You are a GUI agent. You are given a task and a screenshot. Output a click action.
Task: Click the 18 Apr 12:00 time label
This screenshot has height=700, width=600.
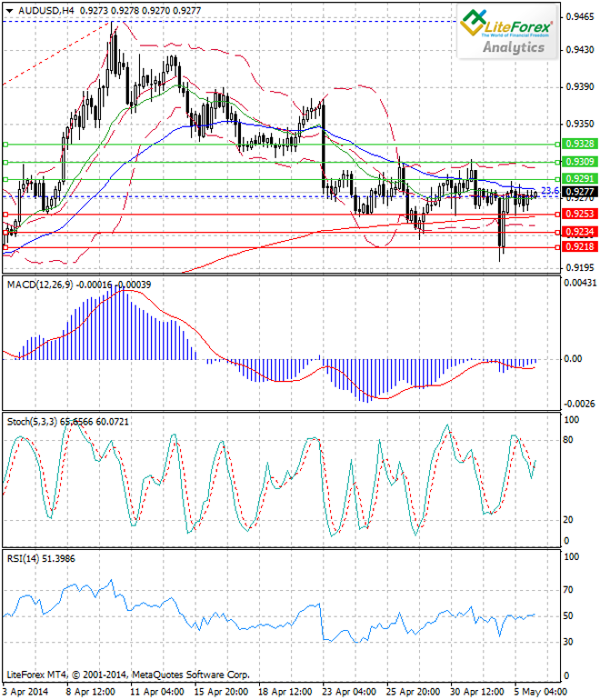(x=285, y=692)
